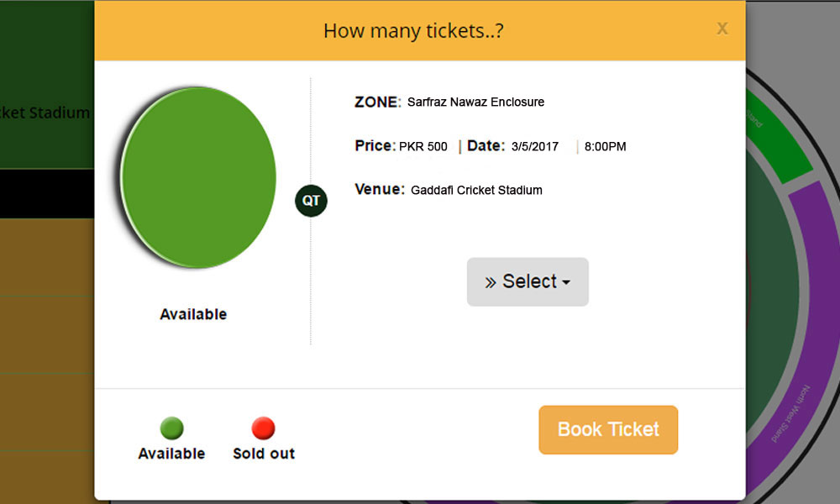Click the black bar at left edge
This screenshot has width=840, height=504.
tap(47, 194)
